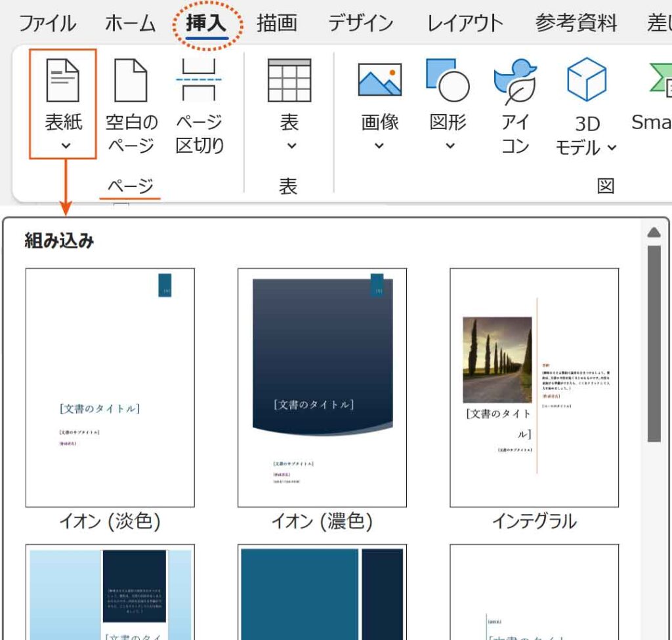Image resolution: width=672 pixels, height=640 pixels.
Task: Select the イオン (淡色) cover page
Action: pos(110,388)
